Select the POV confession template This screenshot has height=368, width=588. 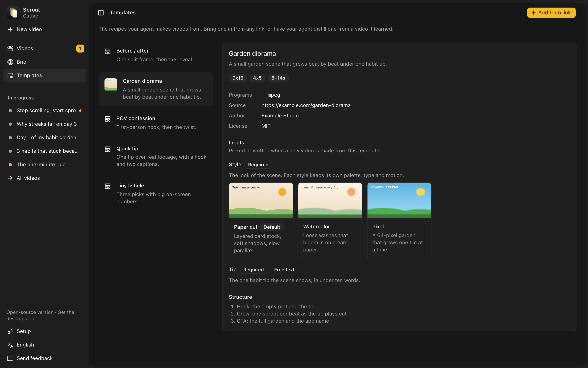tap(156, 123)
